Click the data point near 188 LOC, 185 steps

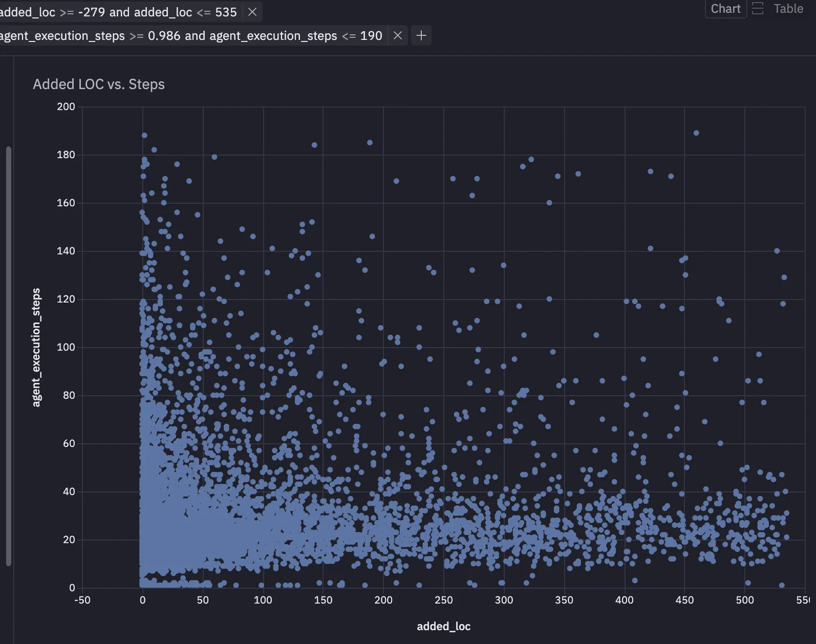[x=370, y=143]
